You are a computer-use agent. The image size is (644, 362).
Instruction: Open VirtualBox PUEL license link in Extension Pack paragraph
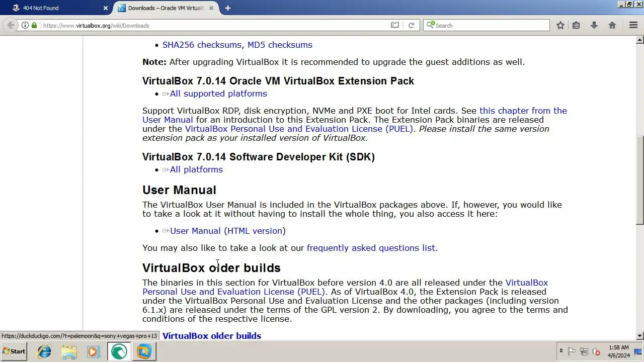pos(299,129)
